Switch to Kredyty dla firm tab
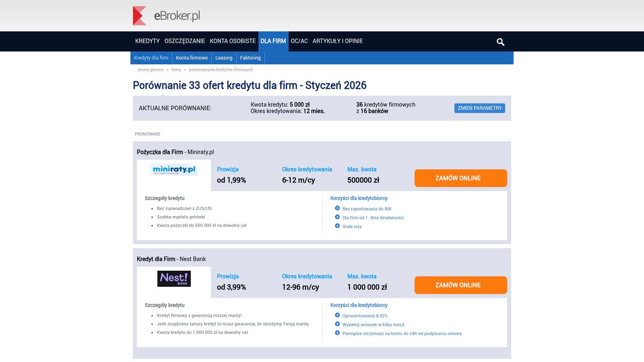 [x=151, y=58]
